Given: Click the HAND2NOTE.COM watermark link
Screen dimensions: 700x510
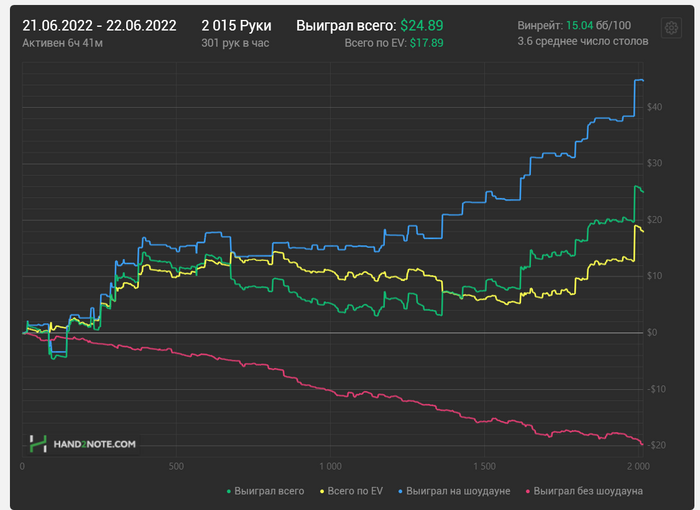Looking at the screenshot, I should [x=94, y=444].
